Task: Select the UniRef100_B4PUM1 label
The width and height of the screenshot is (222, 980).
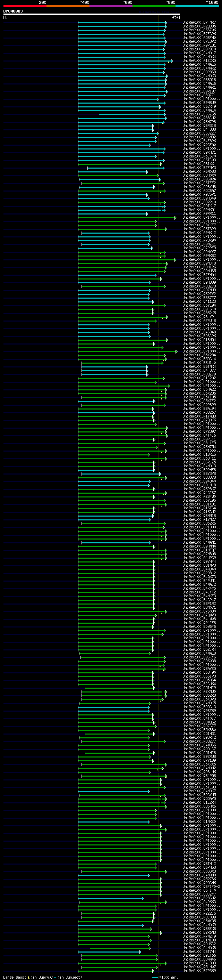Action: 199,581
